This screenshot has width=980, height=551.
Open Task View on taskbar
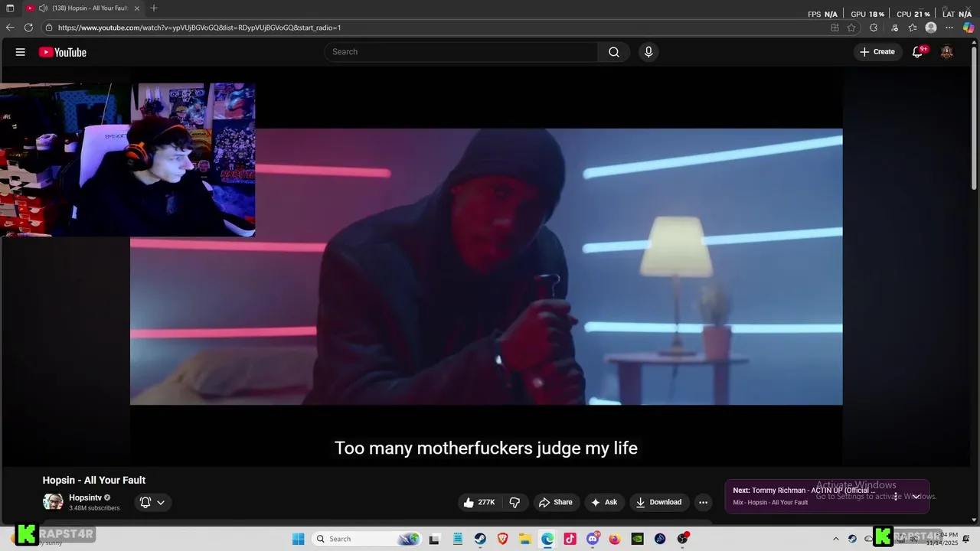click(434, 539)
